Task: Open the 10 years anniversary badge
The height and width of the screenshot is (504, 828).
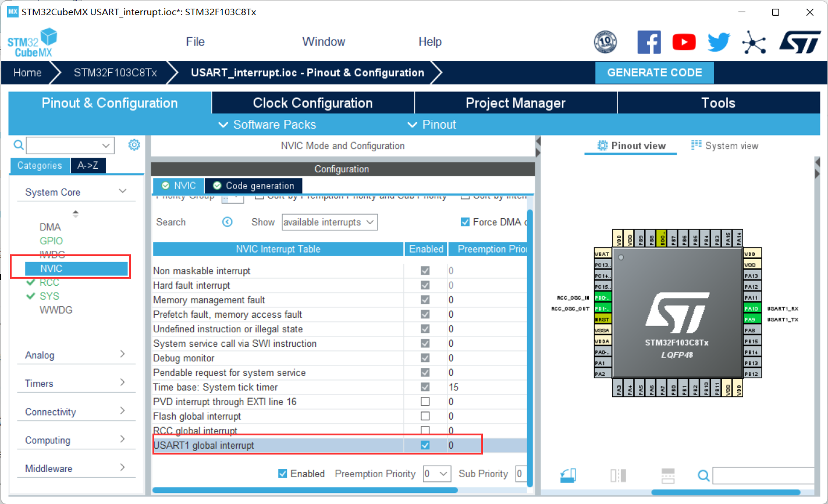Action: 605,42
